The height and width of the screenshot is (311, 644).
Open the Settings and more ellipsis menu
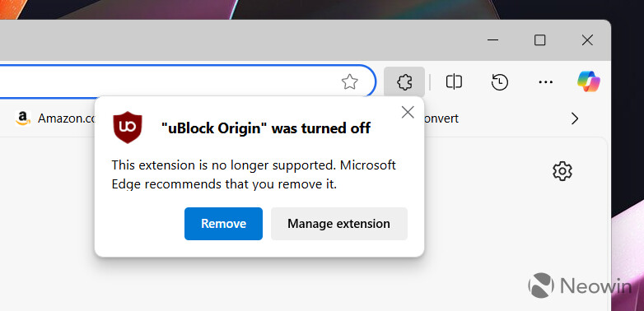coord(545,82)
